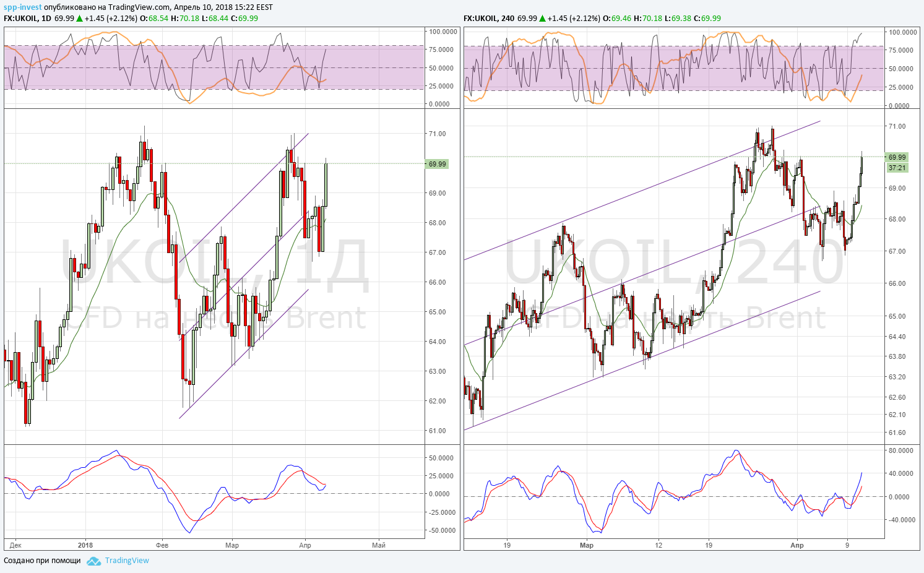Click the purple stochastic band on daily chart
The width and height of the screenshot is (924, 573).
(214, 67)
